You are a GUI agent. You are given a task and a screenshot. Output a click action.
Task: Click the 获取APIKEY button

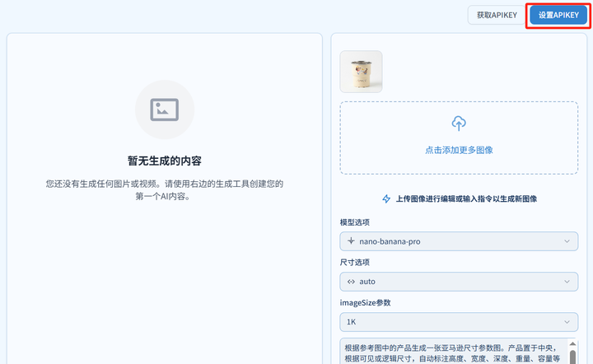click(x=496, y=16)
